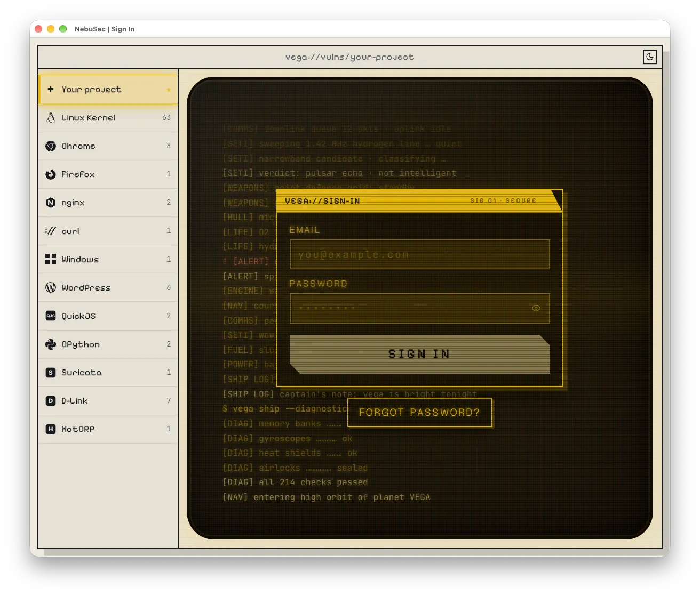Open the Linux Kernel sidebar entry

pyautogui.click(x=108, y=118)
